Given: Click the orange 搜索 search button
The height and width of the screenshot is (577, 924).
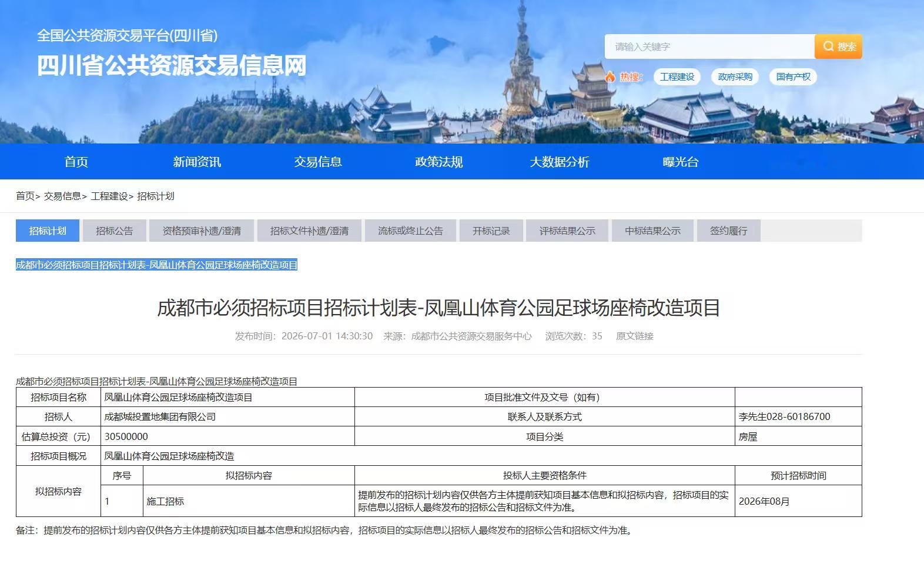Looking at the screenshot, I should coord(838,46).
